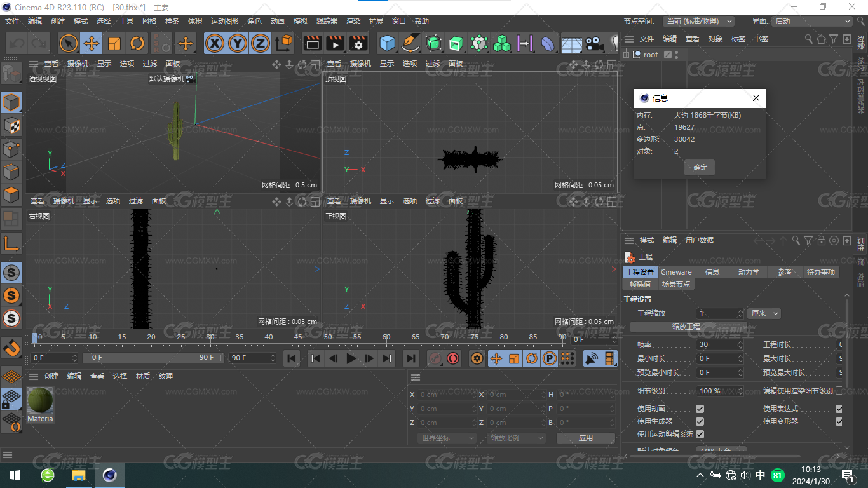The height and width of the screenshot is (488, 868).
Task: Toggle sound playback speaker icon
Action: 592,358
